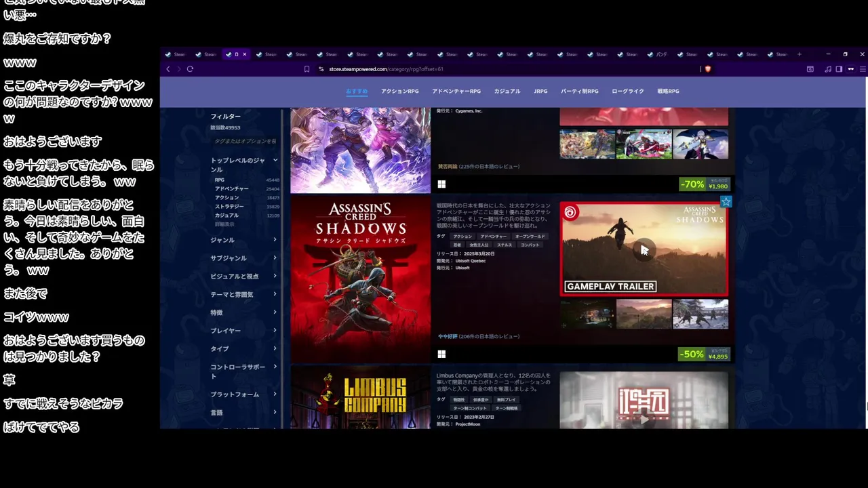Switch to the ローグライク tab
This screenshot has height=488, width=868.
pyautogui.click(x=628, y=91)
